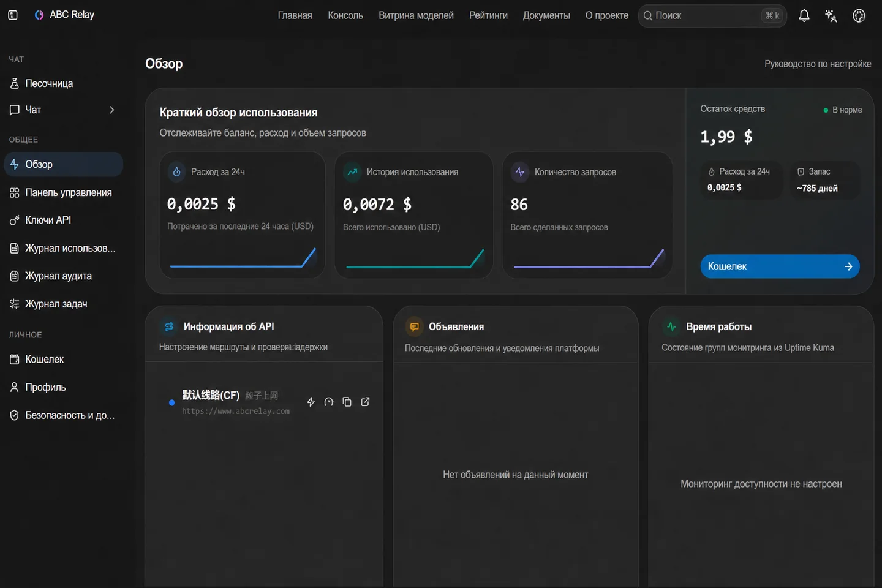The image size is (882, 588).
Task: Click the Поиск search field
Action: (712, 15)
